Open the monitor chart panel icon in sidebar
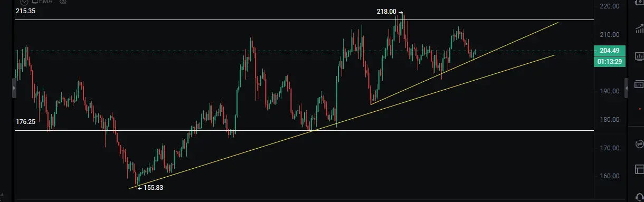 tap(639, 56)
